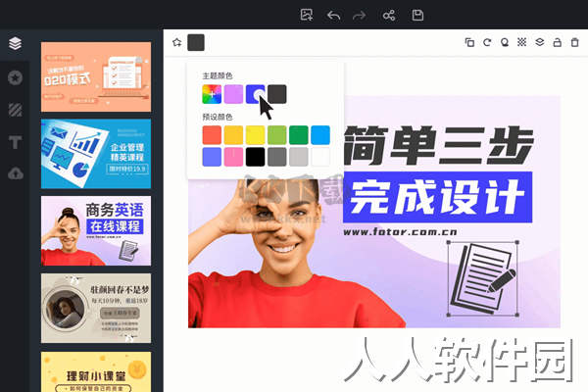Open the striped background sidebar icon
This screenshot has width=588, height=392.
15,110
